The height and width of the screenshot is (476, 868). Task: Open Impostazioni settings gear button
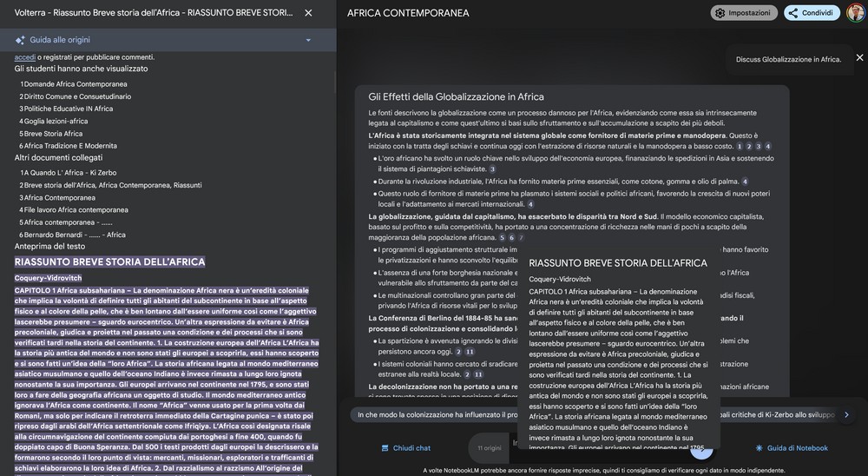coord(744,13)
